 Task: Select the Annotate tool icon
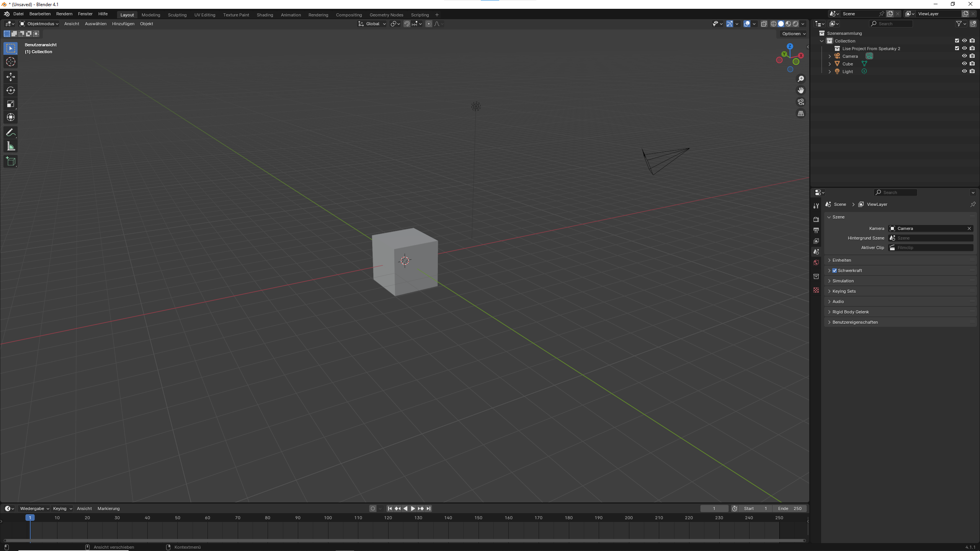click(x=11, y=132)
